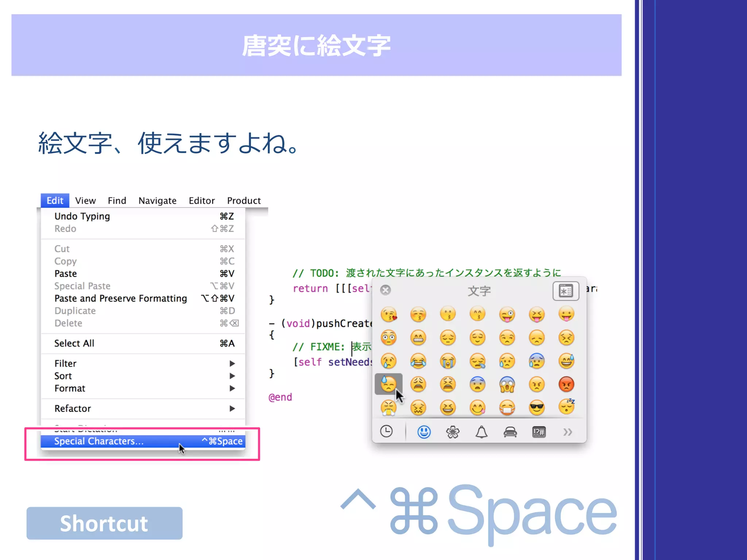This screenshot has height=560, width=747.
Task: Show more categories with double chevron
Action: 567,432
